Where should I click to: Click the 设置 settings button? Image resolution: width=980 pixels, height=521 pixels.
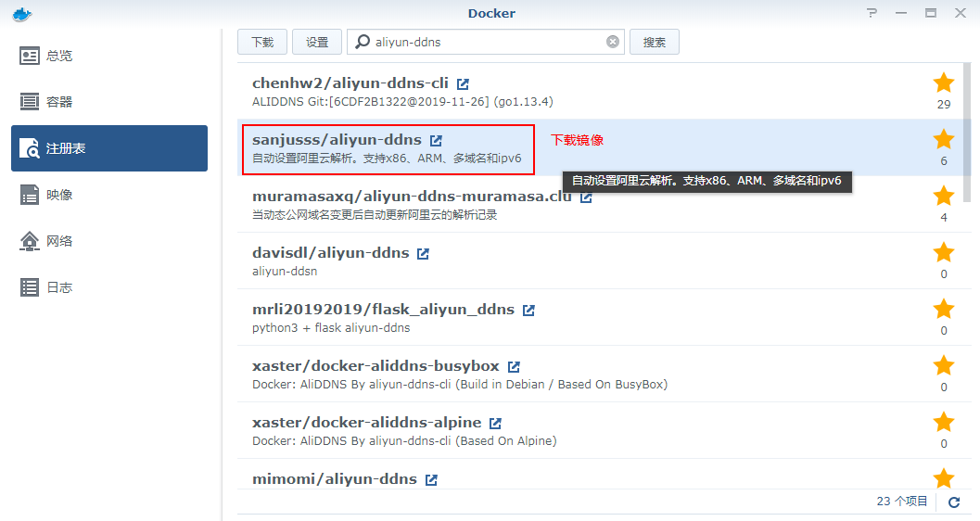pos(317,42)
